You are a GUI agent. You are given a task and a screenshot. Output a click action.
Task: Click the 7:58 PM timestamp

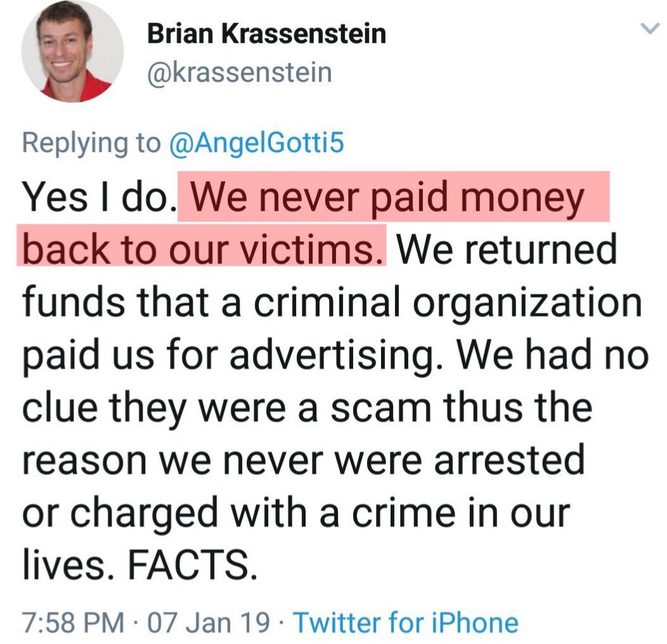coord(72,622)
